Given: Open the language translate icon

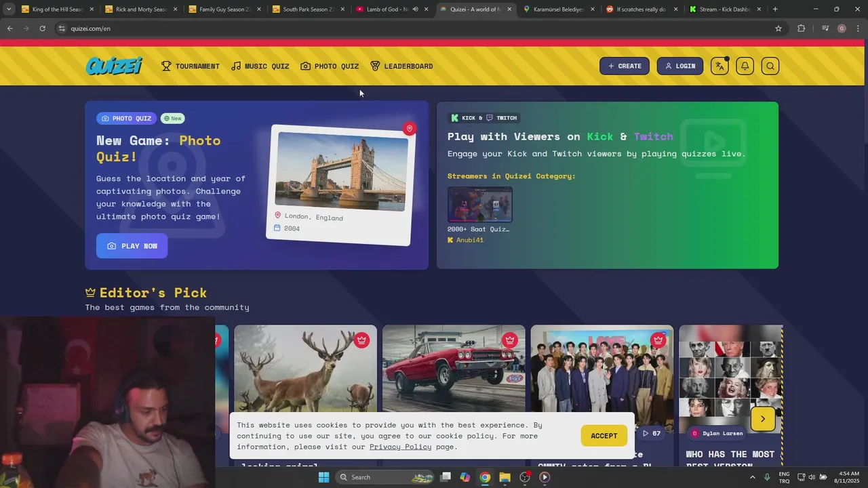Looking at the screenshot, I should point(719,66).
